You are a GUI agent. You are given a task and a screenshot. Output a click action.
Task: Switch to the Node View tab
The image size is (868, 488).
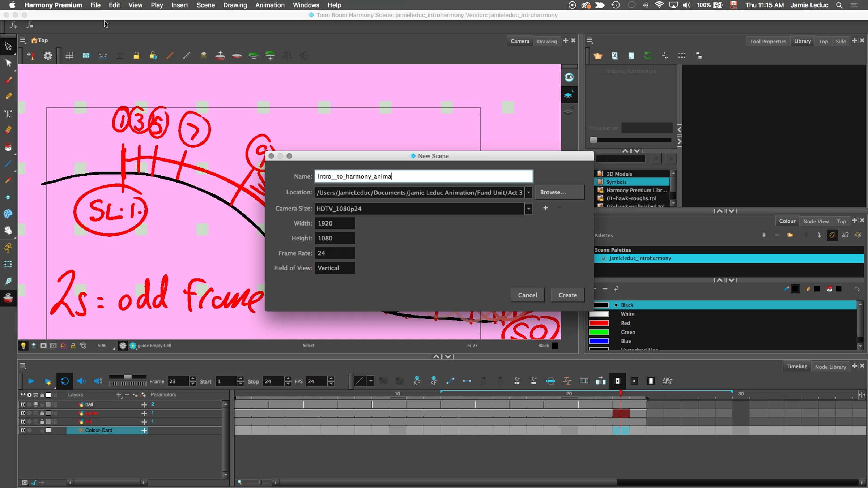[x=816, y=221]
